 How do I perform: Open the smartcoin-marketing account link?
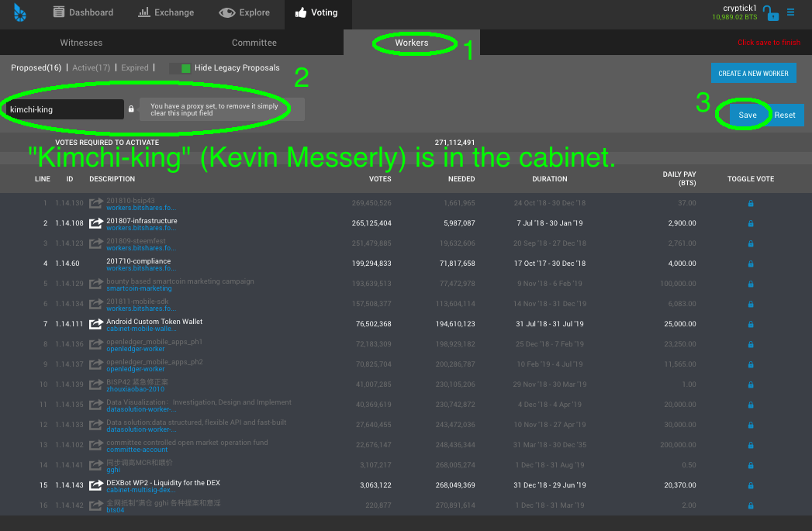pos(139,288)
